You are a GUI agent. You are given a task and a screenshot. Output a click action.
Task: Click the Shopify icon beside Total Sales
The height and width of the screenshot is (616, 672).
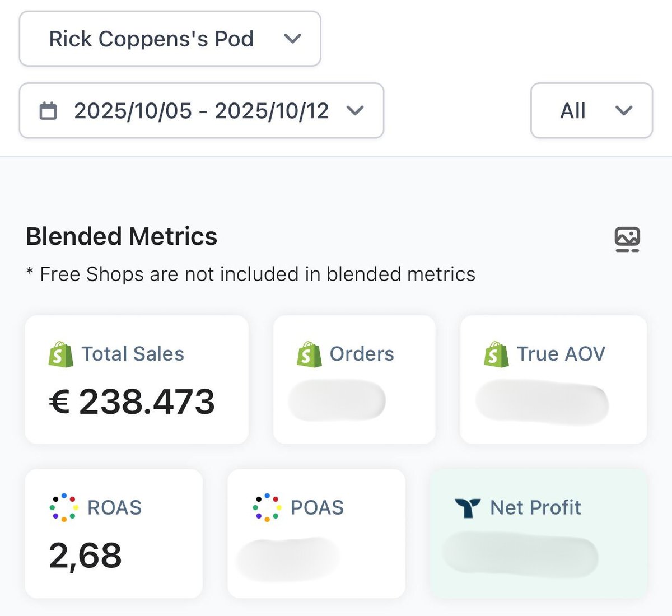point(61,354)
